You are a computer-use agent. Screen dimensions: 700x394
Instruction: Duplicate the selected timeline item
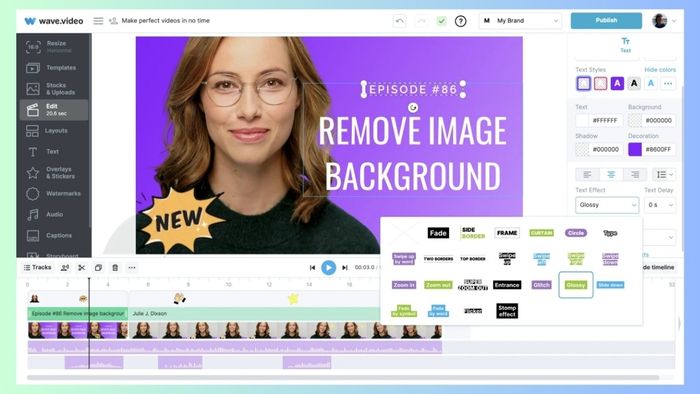98,268
